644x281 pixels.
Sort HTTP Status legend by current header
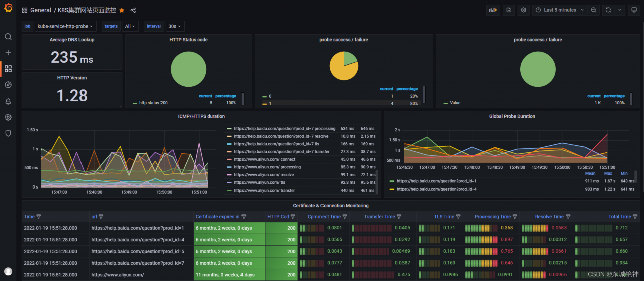(205, 96)
